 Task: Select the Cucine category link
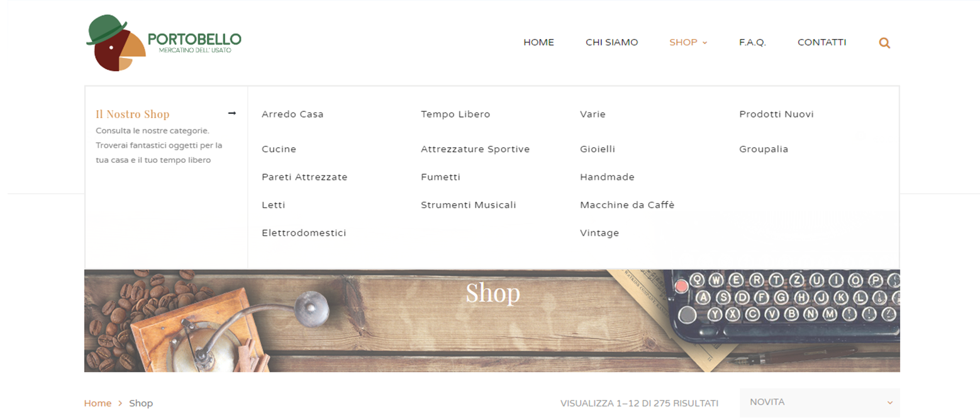(279, 150)
